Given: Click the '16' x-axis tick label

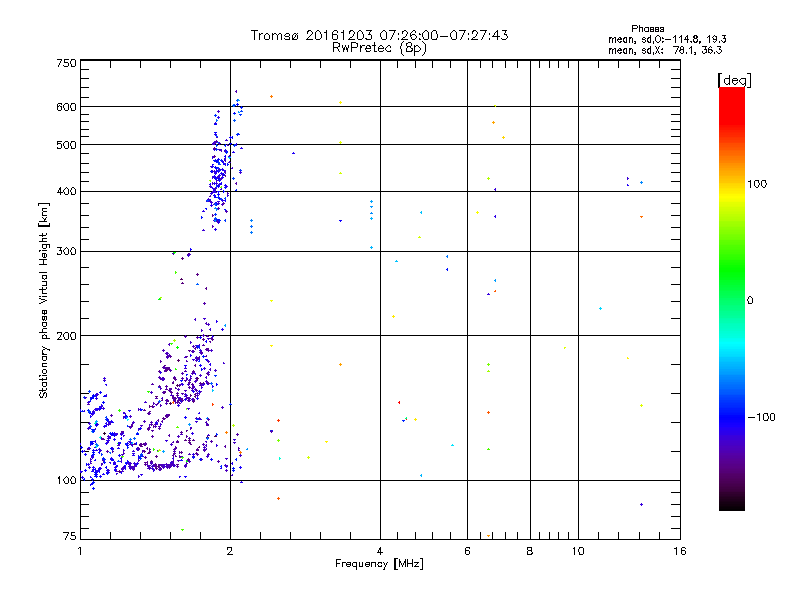Looking at the screenshot, I should [x=680, y=551].
